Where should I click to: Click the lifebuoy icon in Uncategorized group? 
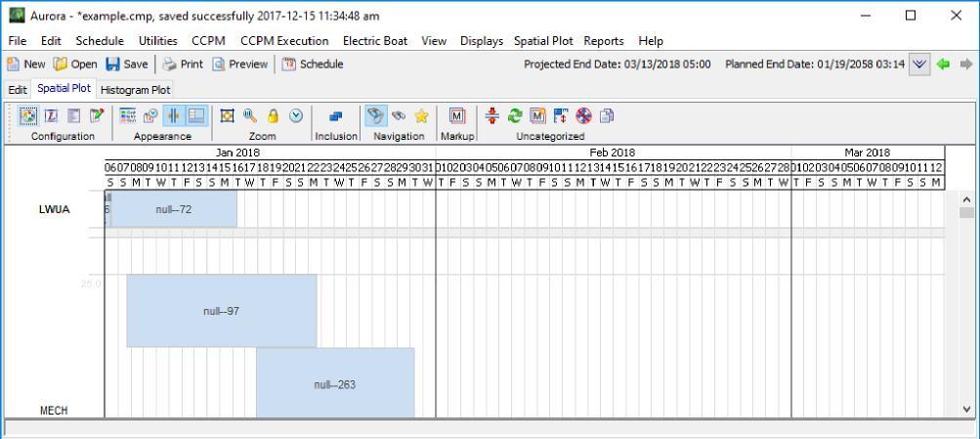pyautogui.click(x=584, y=116)
